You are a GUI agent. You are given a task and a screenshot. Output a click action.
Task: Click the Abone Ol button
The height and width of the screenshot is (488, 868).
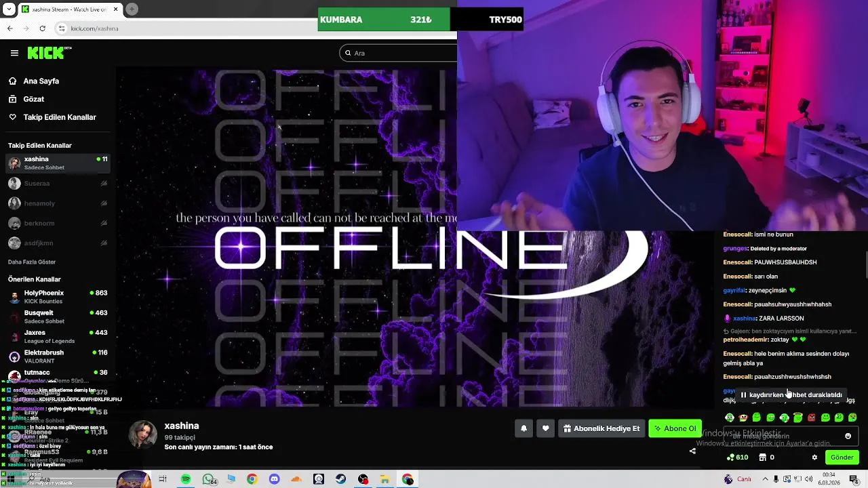coord(675,428)
